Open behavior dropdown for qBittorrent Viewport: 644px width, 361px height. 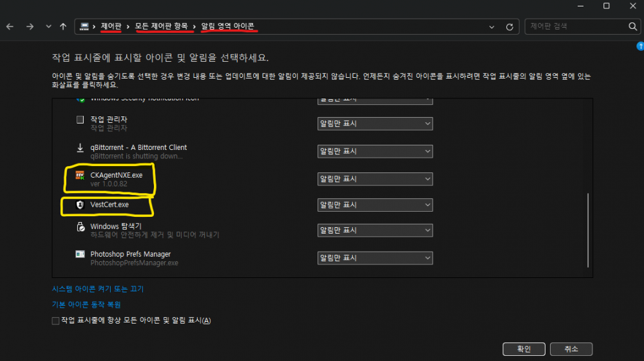point(375,151)
